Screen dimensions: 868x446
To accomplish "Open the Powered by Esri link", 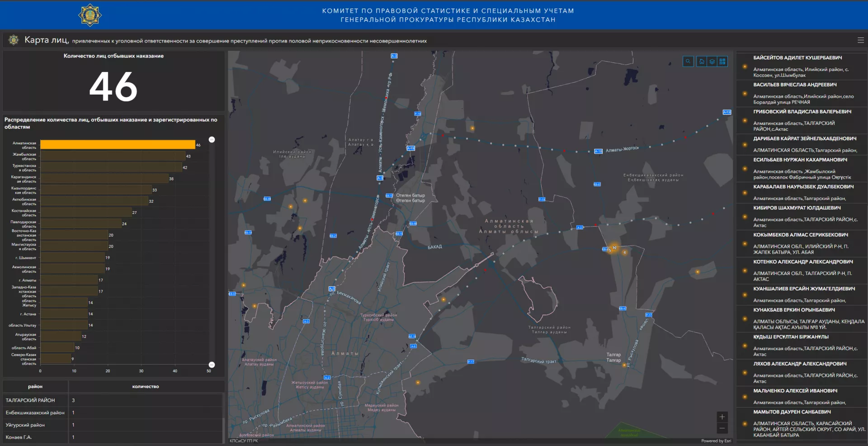I will [x=716, y=441].
